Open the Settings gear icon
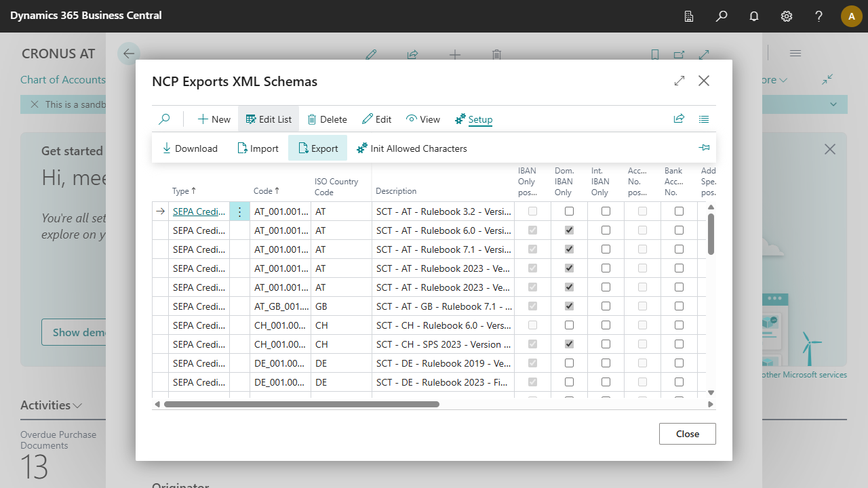The height and width of the screenshot is (488, 868). click(787, 16)
